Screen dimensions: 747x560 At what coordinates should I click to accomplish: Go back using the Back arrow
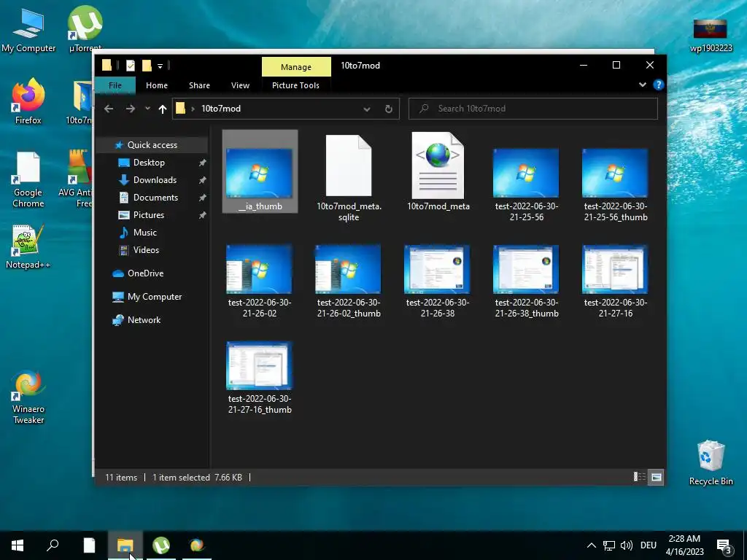click(x=109, y=109)
